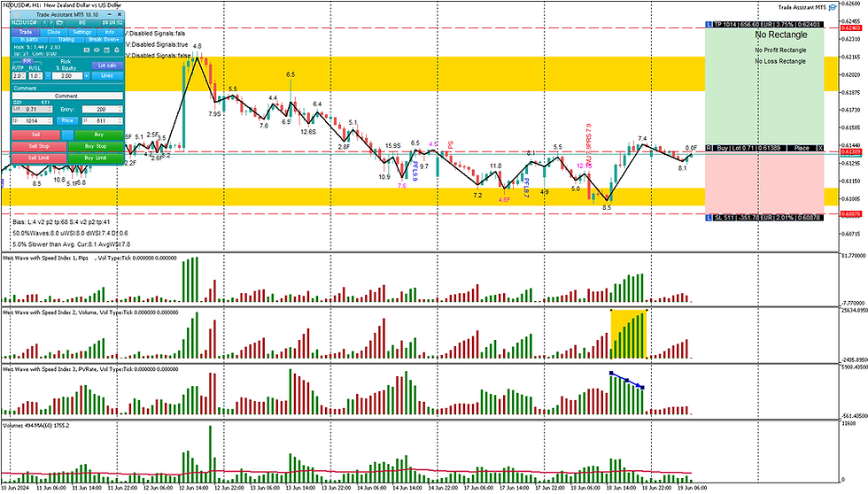Click the Lines button
This screenshot has width=868, height=494.
107,76
